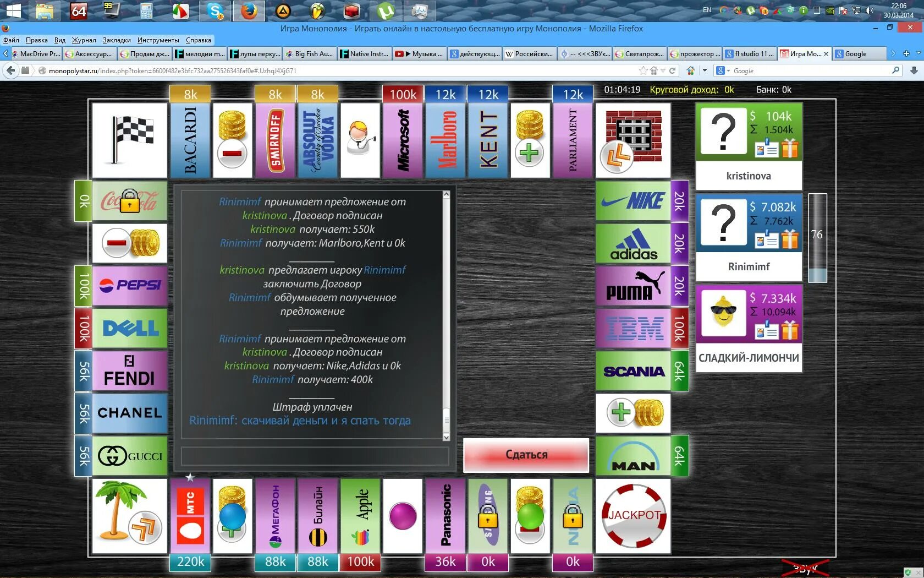
Task: Open profile card icon for Rinimimf
Action: (766, 240)
